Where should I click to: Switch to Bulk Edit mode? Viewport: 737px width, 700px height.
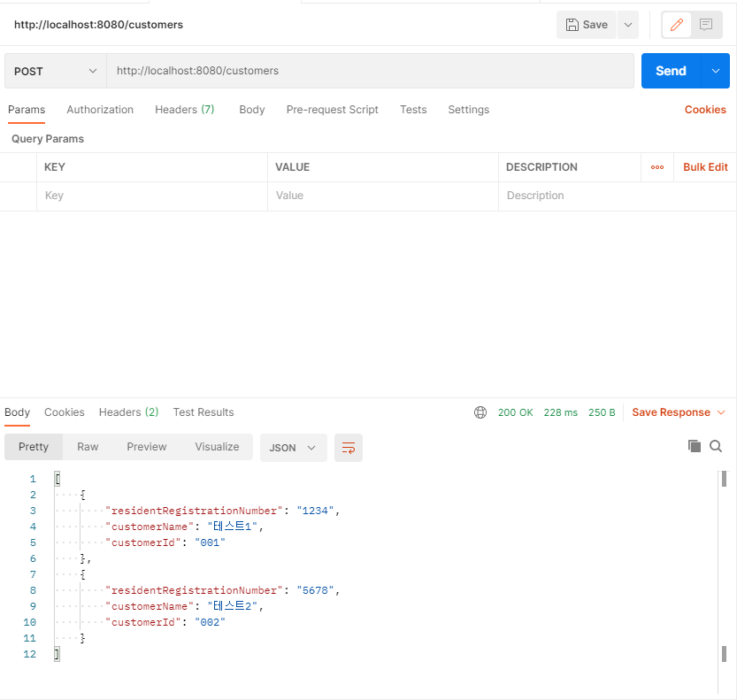(705, 167)
